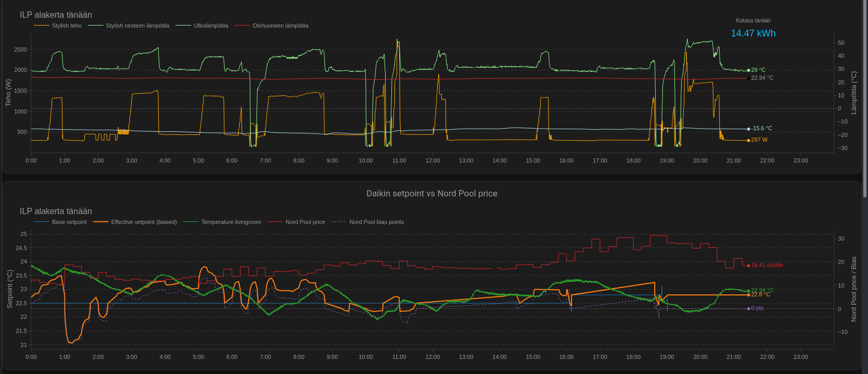Click the vertical page scrollbar
This screenshot has height=374, width=868.
click(x=865, y=99)
